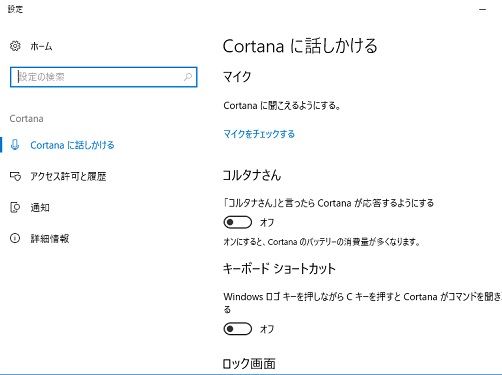This screenshot has height=375, width=502.
Task: Click the ロック画面 heading
Action: tap(249, 363)
